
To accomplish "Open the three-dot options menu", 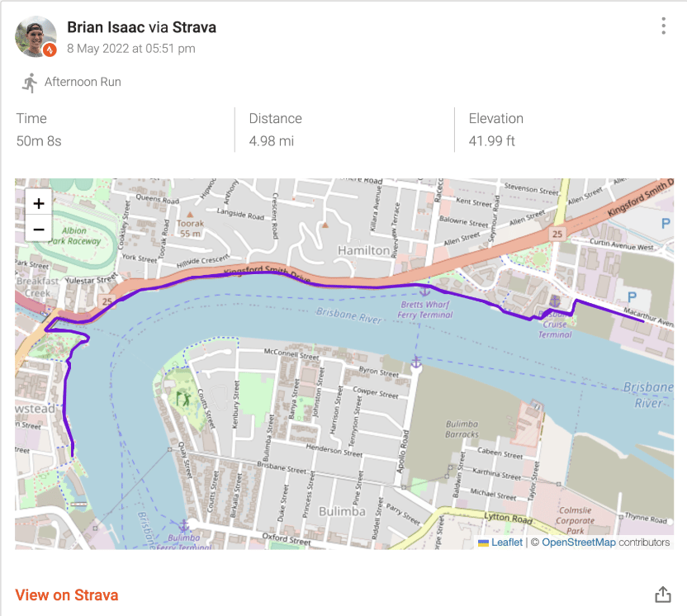I will (663, 26).
